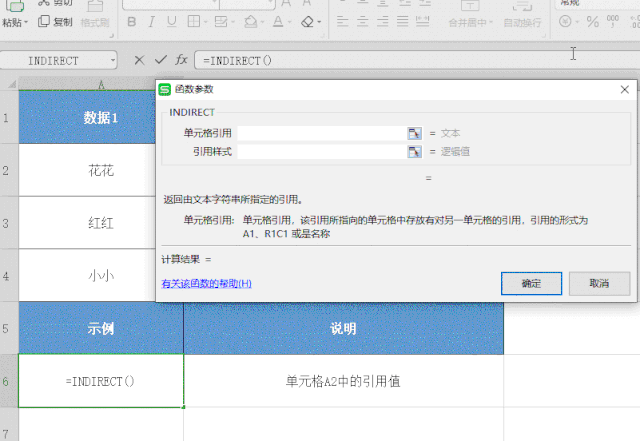Select row 5 header
This screenshot has height=441, width=640.
coord(9,328)
